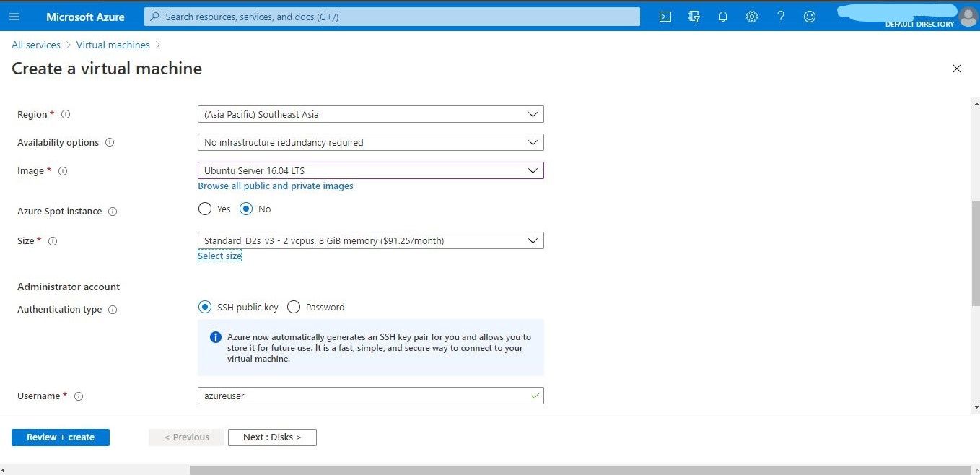The image size is (980, 475).
Task: Open the Region dropdown
Action: 370,113
